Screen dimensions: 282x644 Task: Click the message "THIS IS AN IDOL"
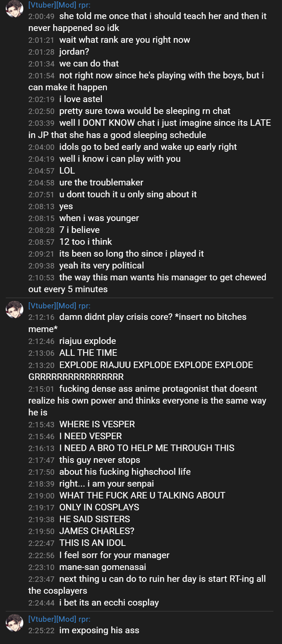pos(93,543)
